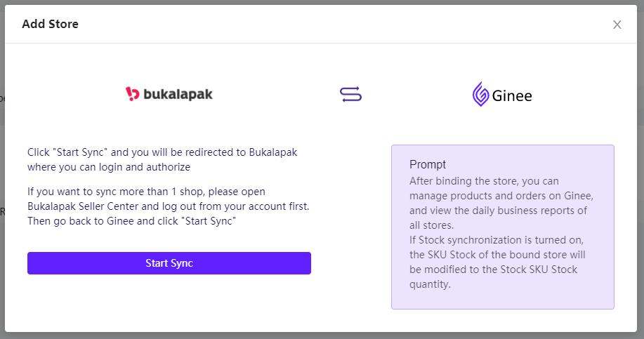The height and width of the screenshot is (339, 644).
Task: Click the 'sync more than 1 shop' paragraph
Action: tap(169, 206)
